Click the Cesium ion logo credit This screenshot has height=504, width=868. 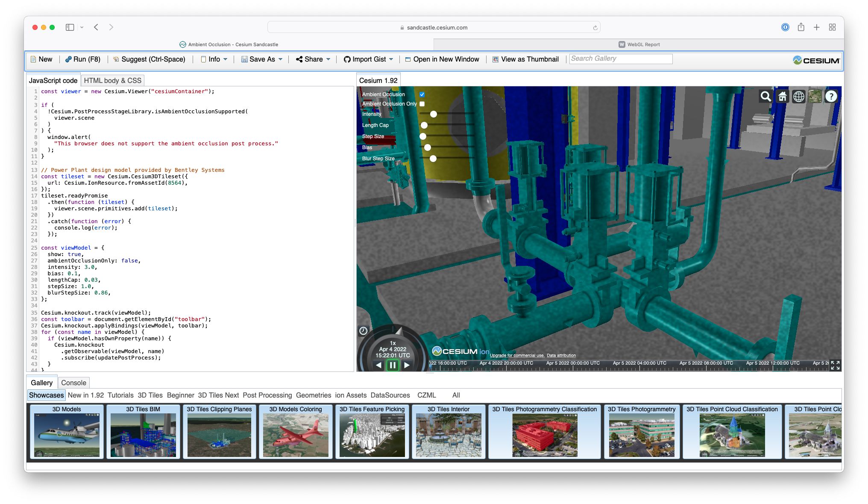point(460,351)
